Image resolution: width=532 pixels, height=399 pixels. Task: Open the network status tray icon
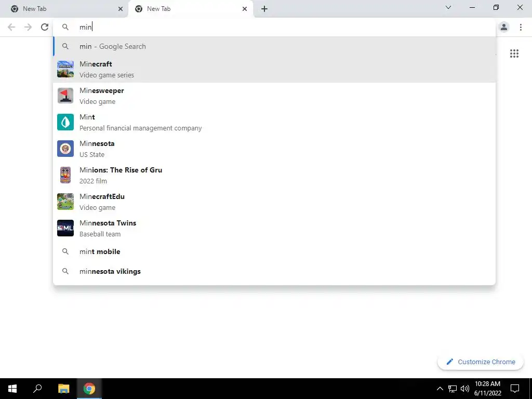(x=453, y=389)
